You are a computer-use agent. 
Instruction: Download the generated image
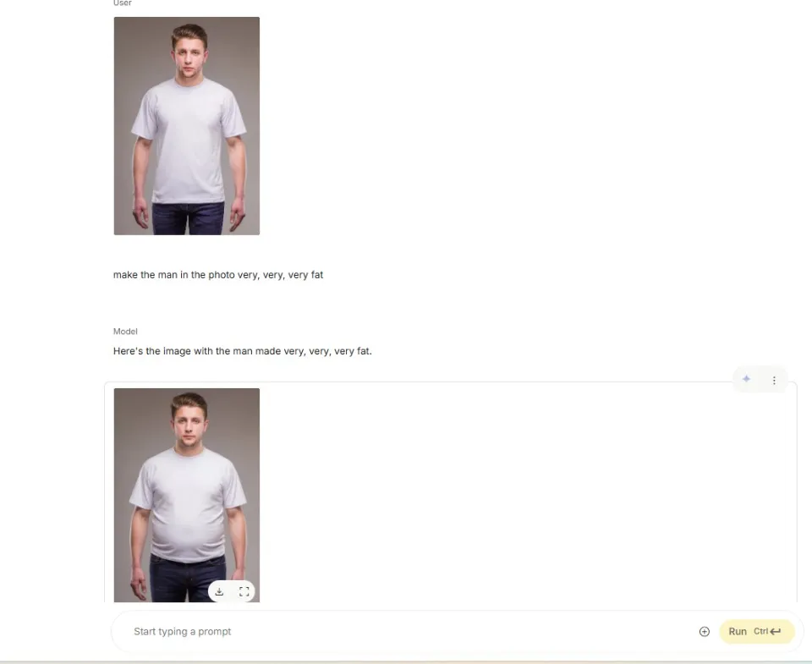219,591
